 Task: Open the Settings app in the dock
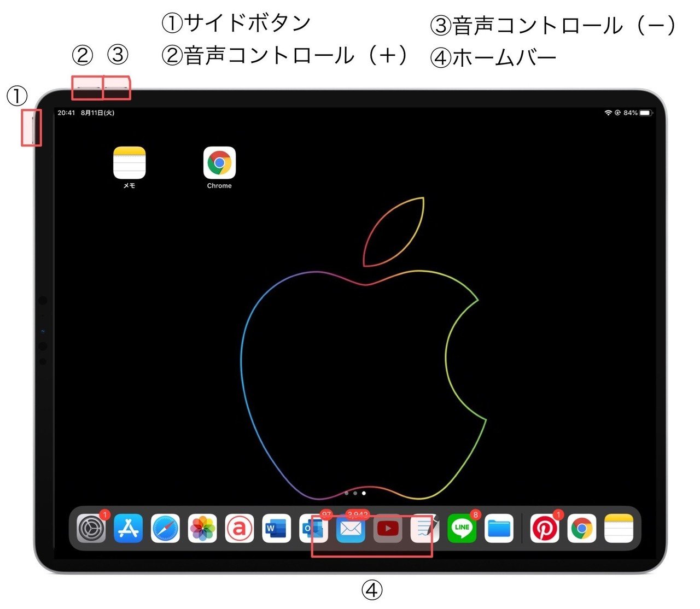[91, 529]
